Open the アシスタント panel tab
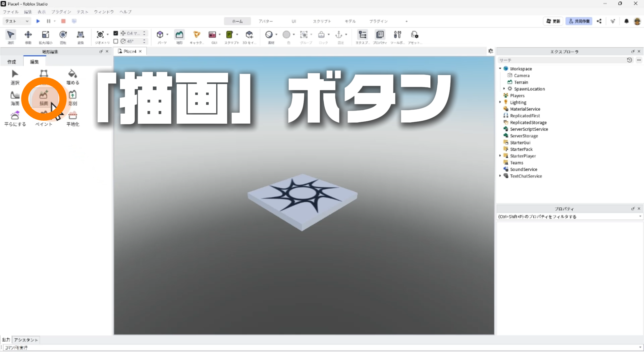This screenshot has width=644, height=362. [x=26, y=340]
